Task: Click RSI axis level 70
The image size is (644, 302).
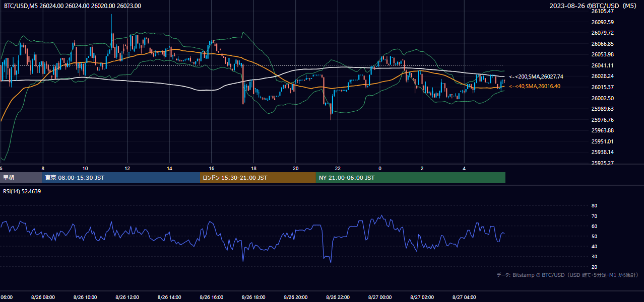Action: point(594,216)
